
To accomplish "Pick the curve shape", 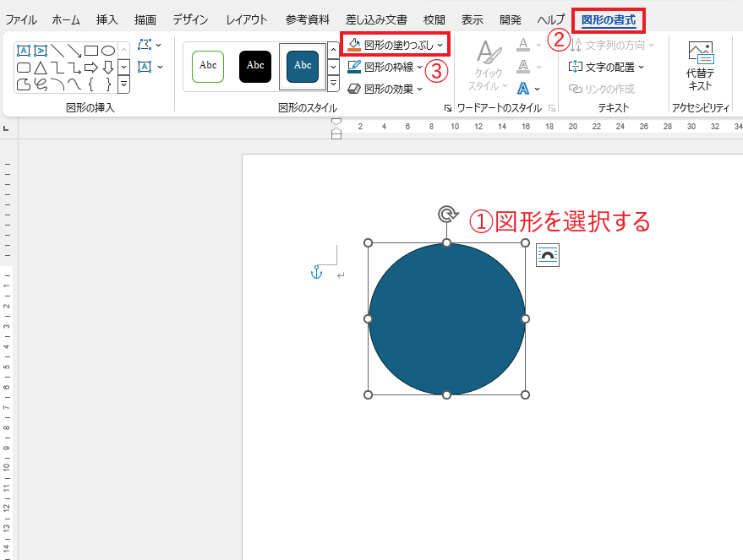I will click(74, 84).
